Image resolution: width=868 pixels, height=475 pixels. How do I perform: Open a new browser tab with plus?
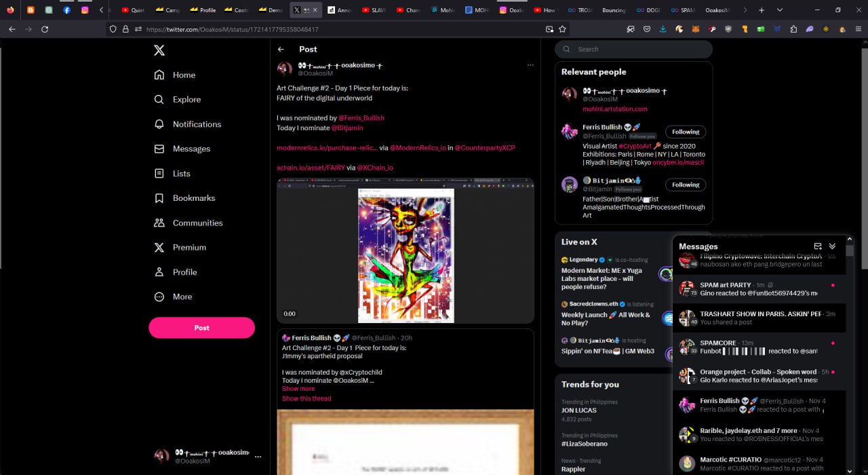pyautogui.click(x=762, y=10)
